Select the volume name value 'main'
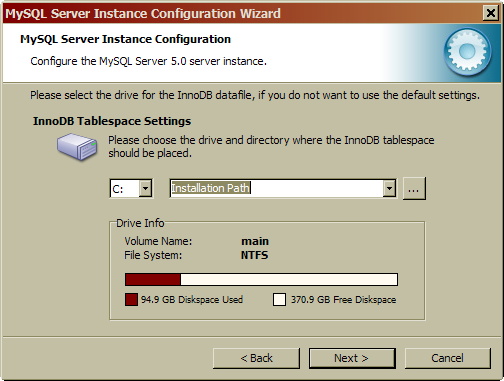Screen dimensions: 504x381 coord(255,241)
